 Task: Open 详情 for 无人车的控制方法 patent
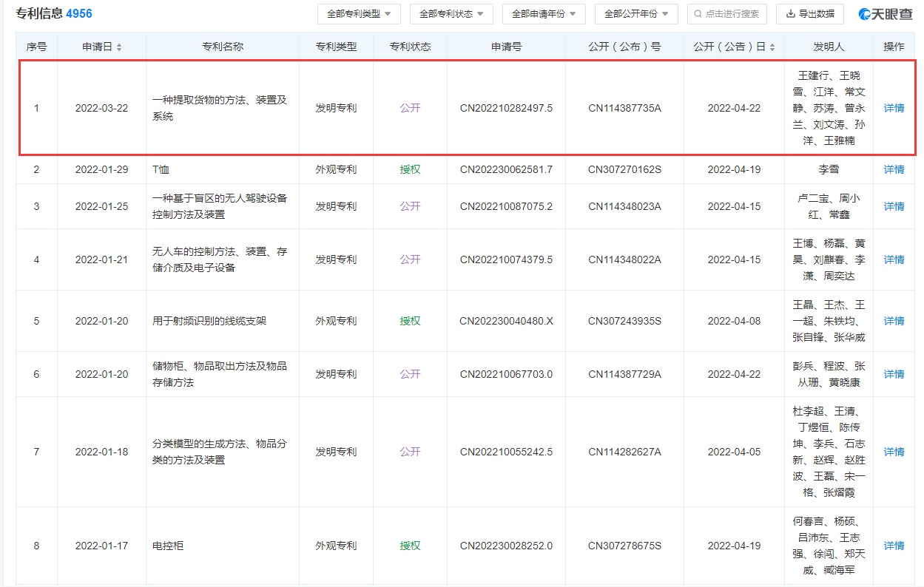[894, 259]
